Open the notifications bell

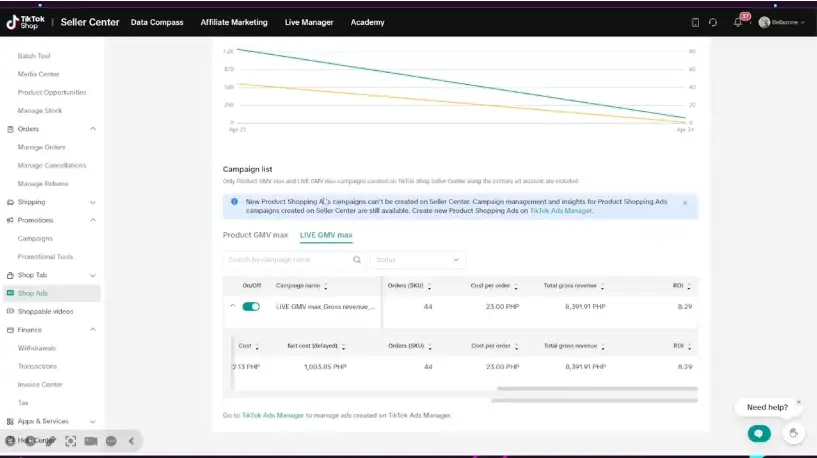pyautogui.click(x=738, y=22)
